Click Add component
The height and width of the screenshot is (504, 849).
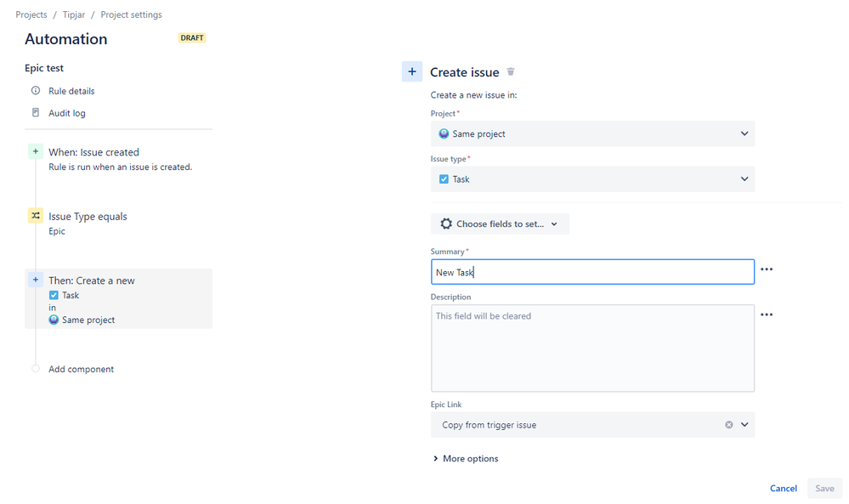82,369
